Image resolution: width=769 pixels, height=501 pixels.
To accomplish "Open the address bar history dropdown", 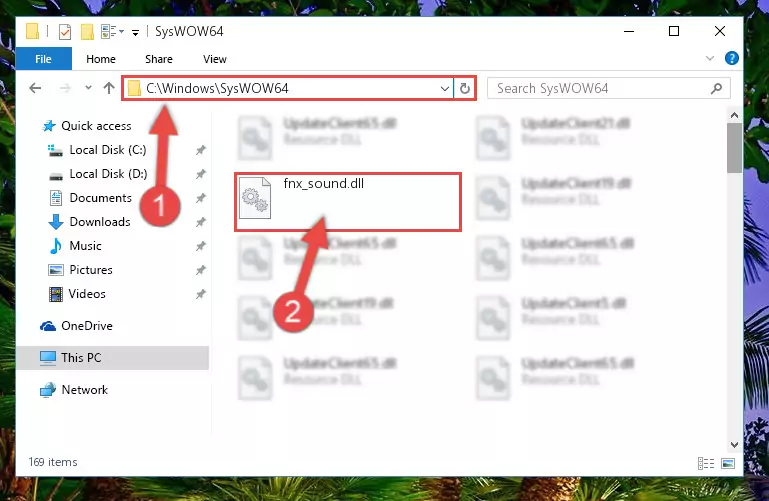I will tap(445, 89).
